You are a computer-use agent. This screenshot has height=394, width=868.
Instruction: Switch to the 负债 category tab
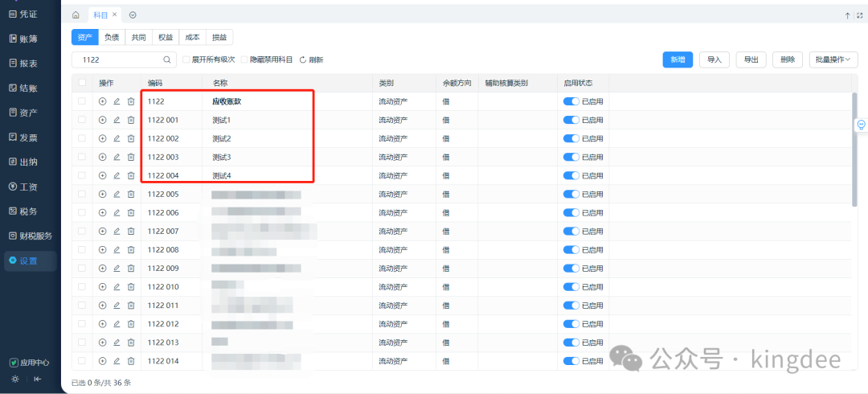point(112,37)
